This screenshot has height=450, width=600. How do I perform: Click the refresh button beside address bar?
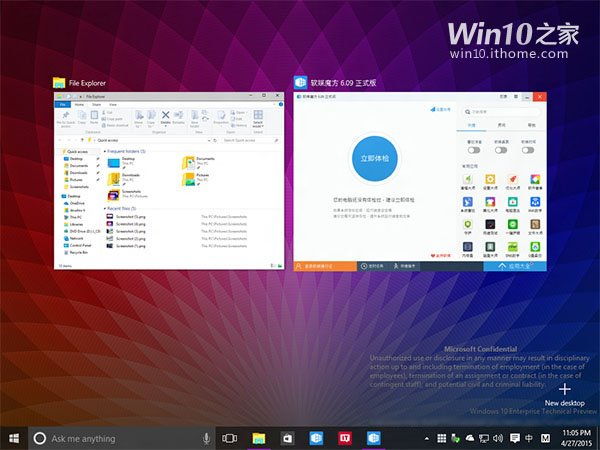(215, 140)
